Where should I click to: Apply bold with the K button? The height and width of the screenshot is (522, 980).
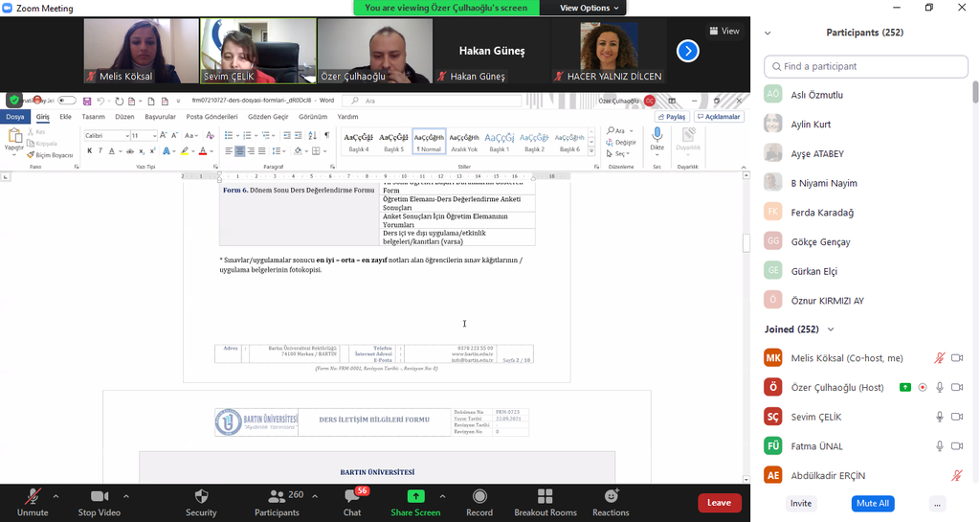[89, 150]
